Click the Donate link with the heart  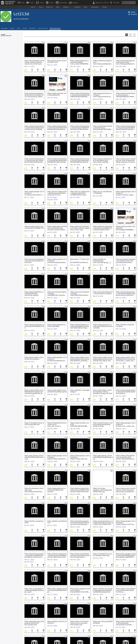[x=67, y=7]
